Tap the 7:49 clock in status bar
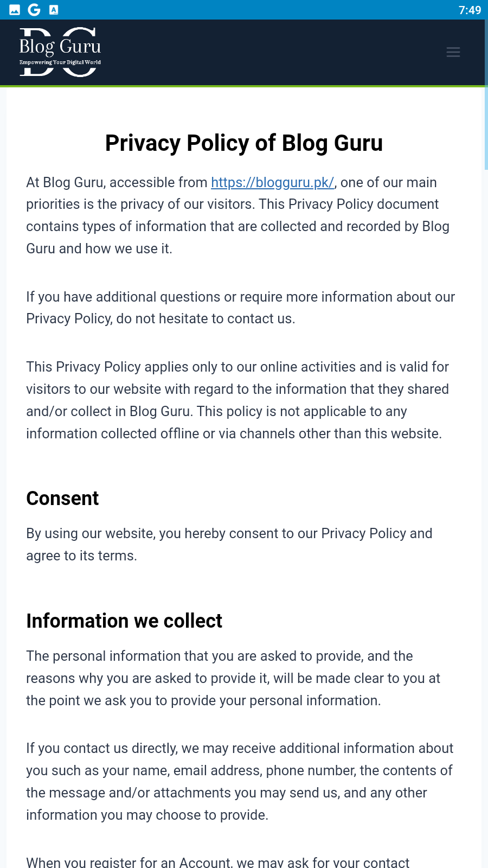 pyautogui.click(x=470, y=10)
